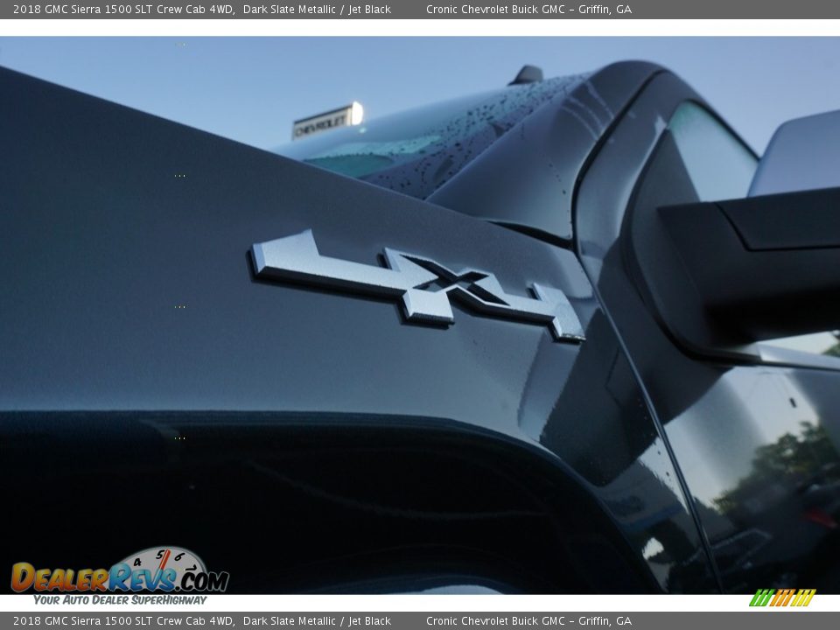
Task: Click the green, orange and yellow striped logo icon
Action: tap(782, 598)
